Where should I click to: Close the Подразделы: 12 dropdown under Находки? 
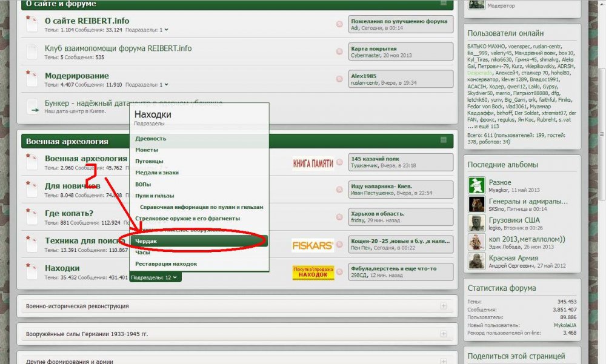[155, 277]
